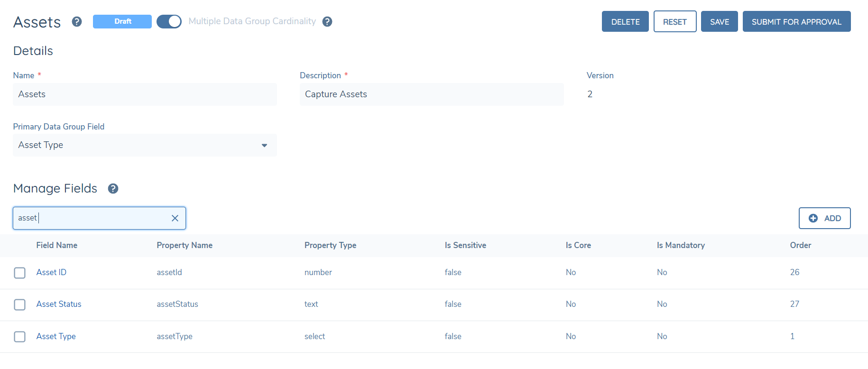Clear the field search with the X icon
This screenshot has width=868, height=369.
[175, 218]
